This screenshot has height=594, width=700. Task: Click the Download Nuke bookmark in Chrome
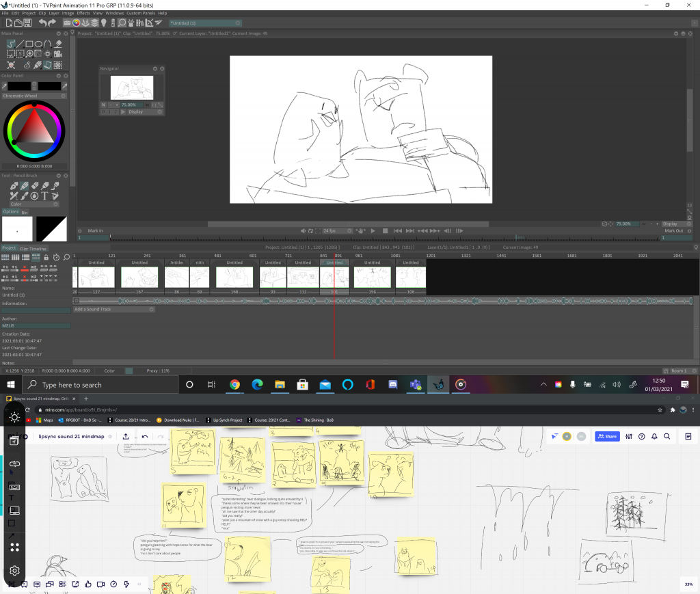pyautogui.click(x=178, y=420)
